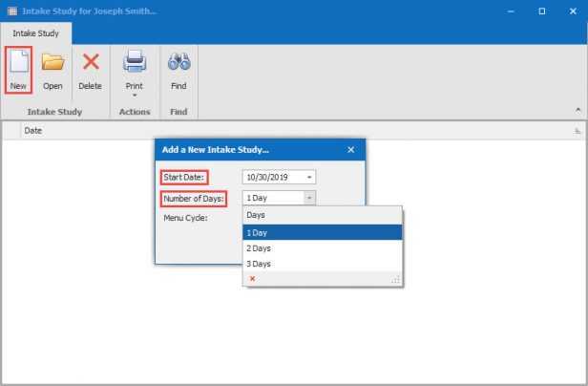The height and width of the screenshot is (386, 588).
Task: Click the Start Date text field
Action: click(x=272, y=177)
